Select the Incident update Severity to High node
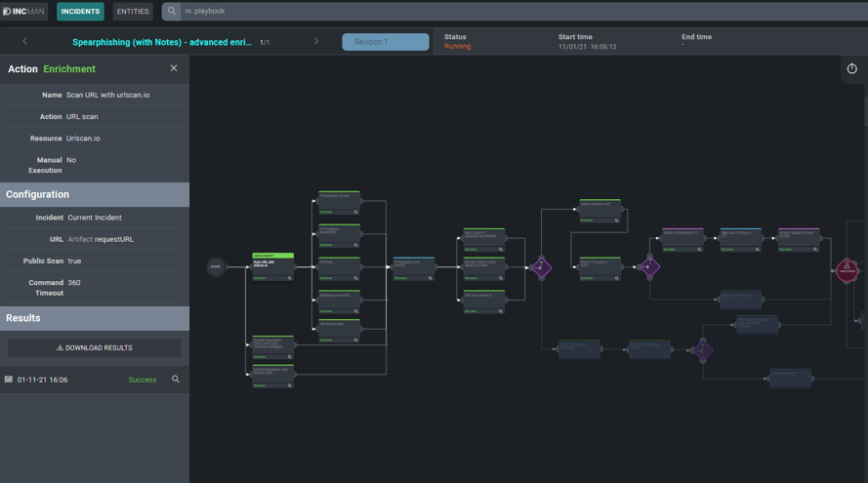Viewport: 868px width, 483px height. coord(798,239)
